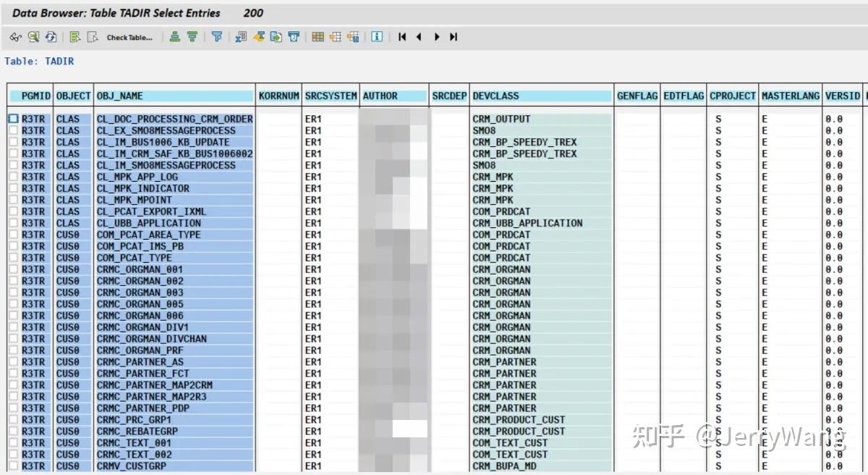868x475 pixels.
Task: Open word processing export
Action: tap(260, 37)
